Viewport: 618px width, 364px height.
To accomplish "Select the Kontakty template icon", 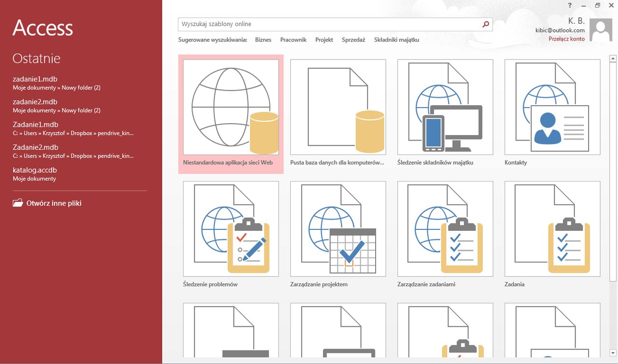I will (x=552, y=107).
